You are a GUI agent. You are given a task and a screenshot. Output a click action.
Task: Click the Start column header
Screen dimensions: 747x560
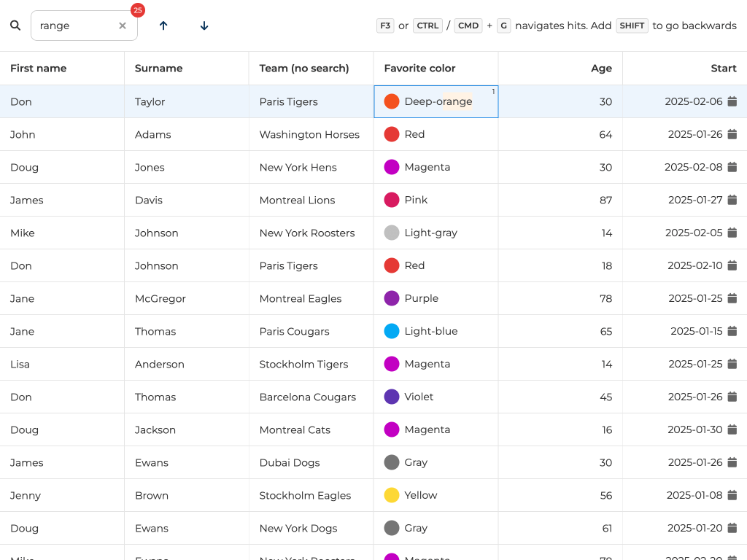[724, 68]
